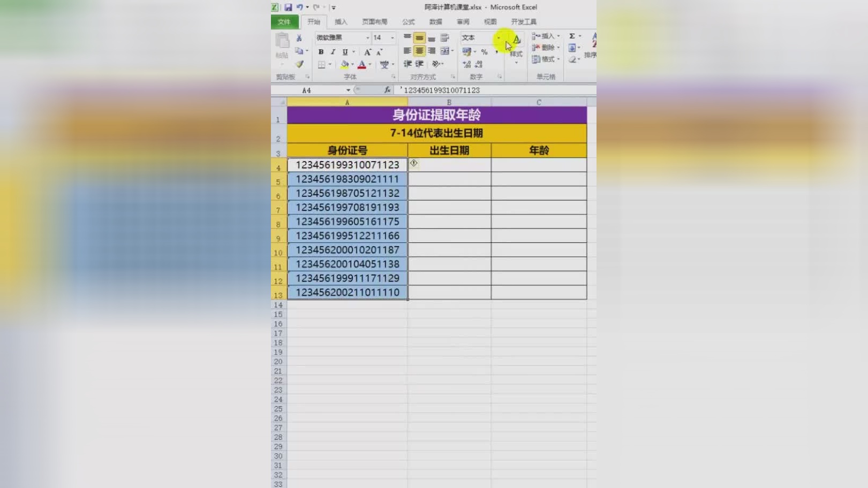The width and height of the screenshot is (868, 488).
Task: Click the phonetic guide (文) icon
Action: click(384, 64)
